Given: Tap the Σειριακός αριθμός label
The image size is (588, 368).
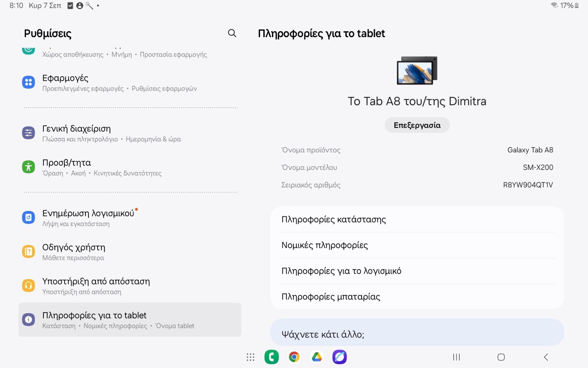Looking at the screenshot, I should pos(311,185).
